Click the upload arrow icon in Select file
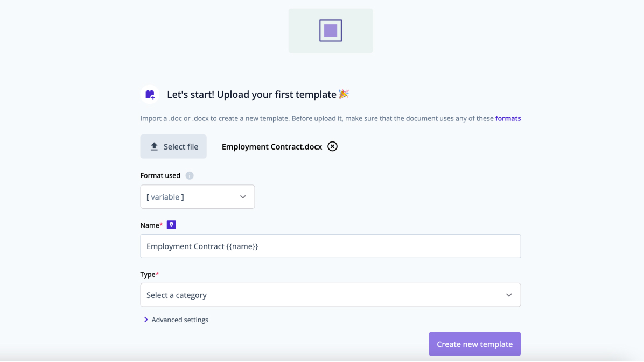This screenshot has height=362, width=644. pos(153,146)
